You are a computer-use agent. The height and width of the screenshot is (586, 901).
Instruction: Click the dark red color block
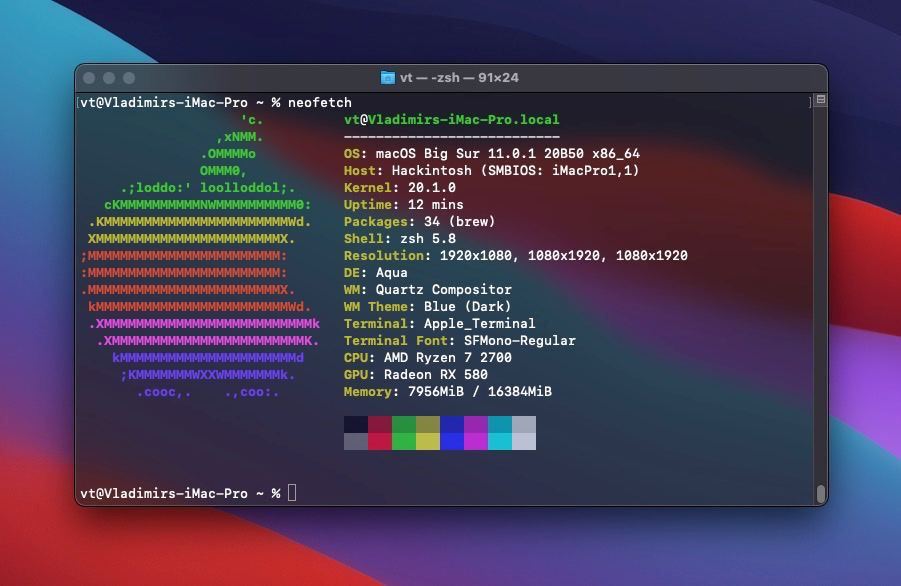coord(380,425)
